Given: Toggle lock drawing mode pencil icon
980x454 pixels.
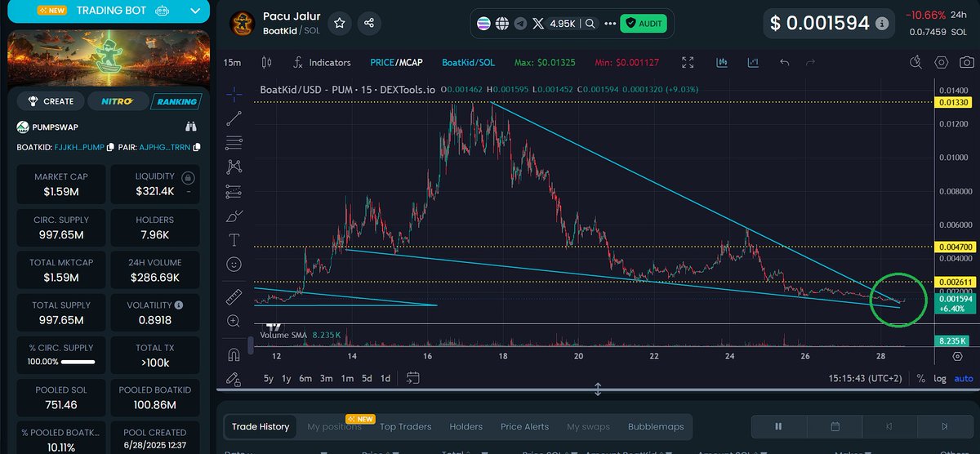Looking at the screenshot, I should (234, 379).
